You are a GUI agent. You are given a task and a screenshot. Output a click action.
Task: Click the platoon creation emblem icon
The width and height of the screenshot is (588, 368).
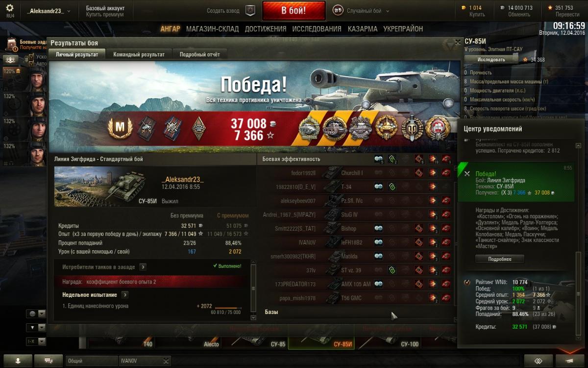pos(250,10)
